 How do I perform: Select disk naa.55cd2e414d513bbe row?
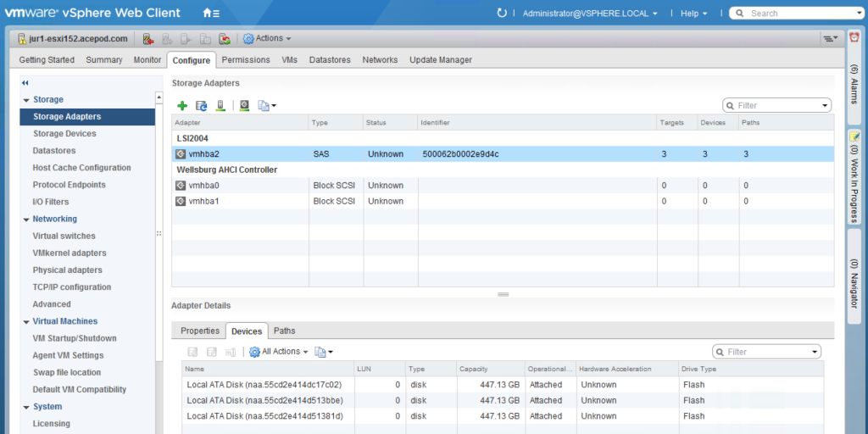[503, 400]
